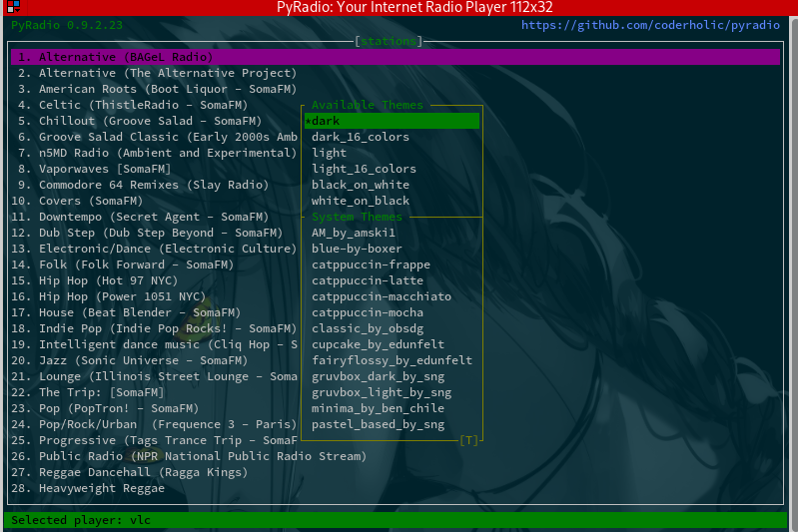Select Celtic (ThistleRadio - SomaFM) station
This screenshot has height=532, width=798.
(132, 105)
